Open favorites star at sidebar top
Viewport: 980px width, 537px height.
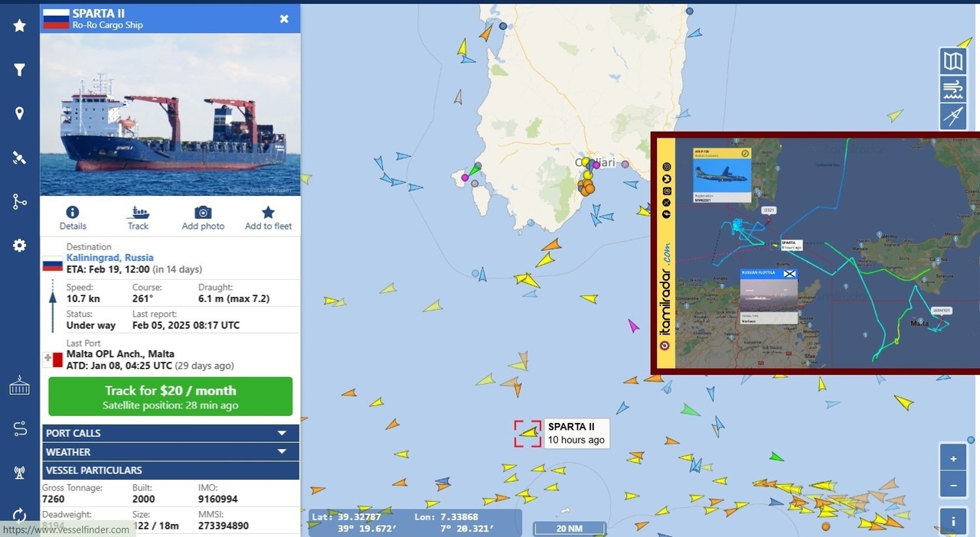(x=19, y=25)
